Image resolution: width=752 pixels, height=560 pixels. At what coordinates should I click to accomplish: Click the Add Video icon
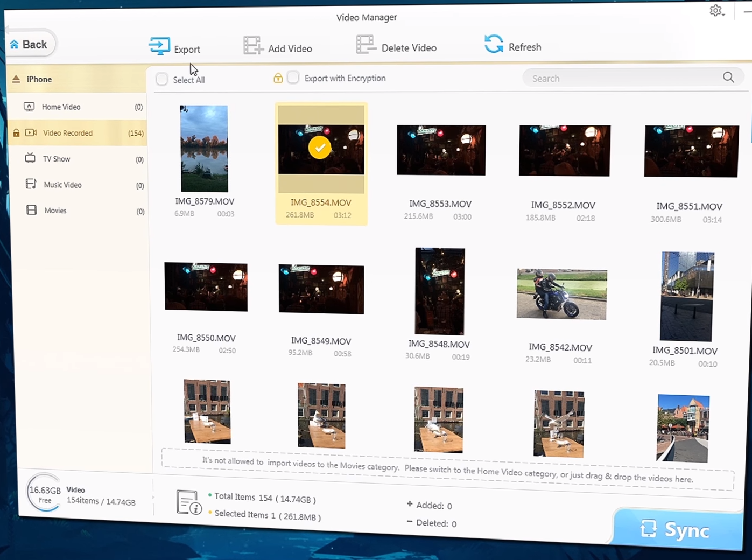click(252, 46)
